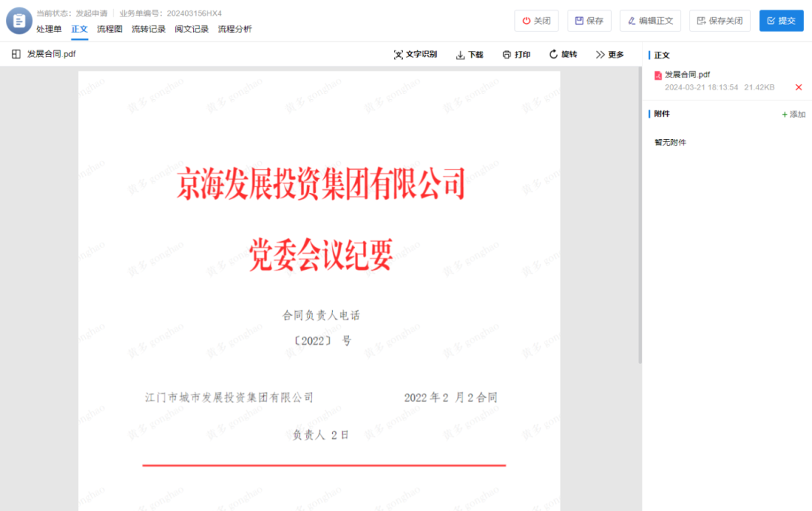Click the business number 202403156HX4

[194, 14]
